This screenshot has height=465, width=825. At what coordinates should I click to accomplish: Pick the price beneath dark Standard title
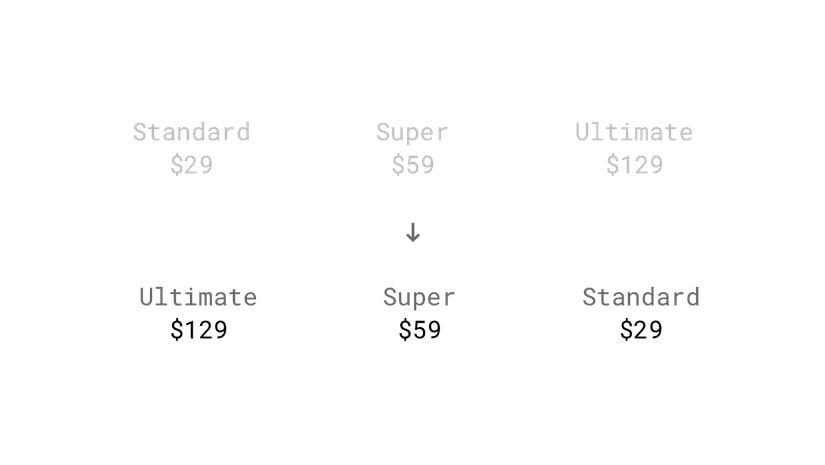tap(640, 330)
